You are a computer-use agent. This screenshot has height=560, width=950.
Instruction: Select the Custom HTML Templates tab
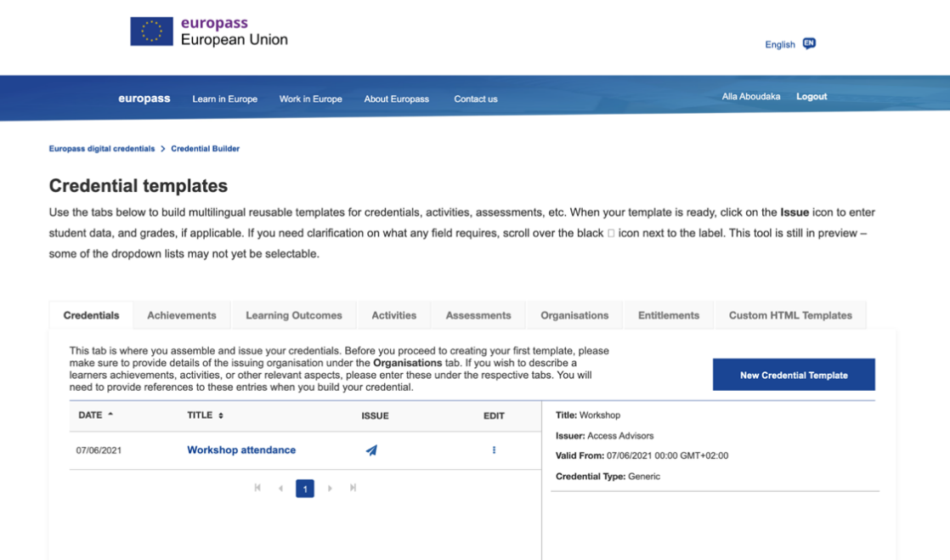(x=790, y=315)
